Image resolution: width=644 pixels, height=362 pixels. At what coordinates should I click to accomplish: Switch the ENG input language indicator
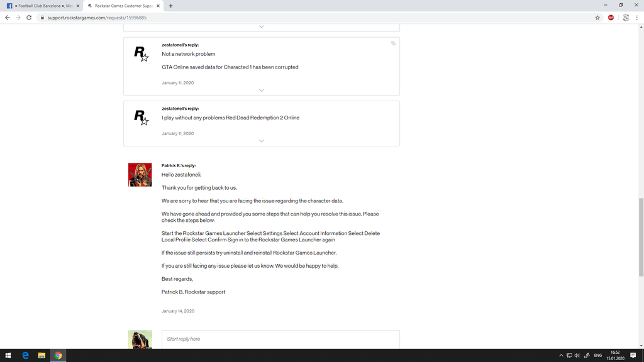(598, 356)
